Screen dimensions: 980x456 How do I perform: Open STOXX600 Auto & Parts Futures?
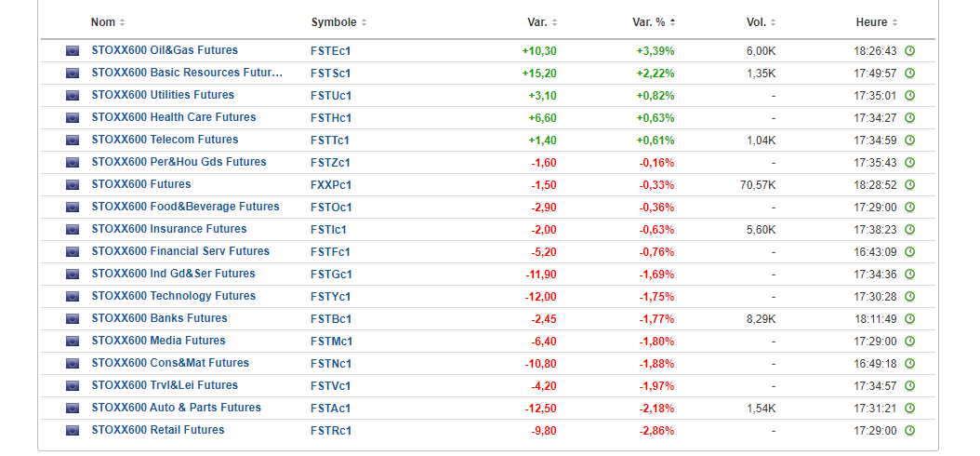(176, 408)
